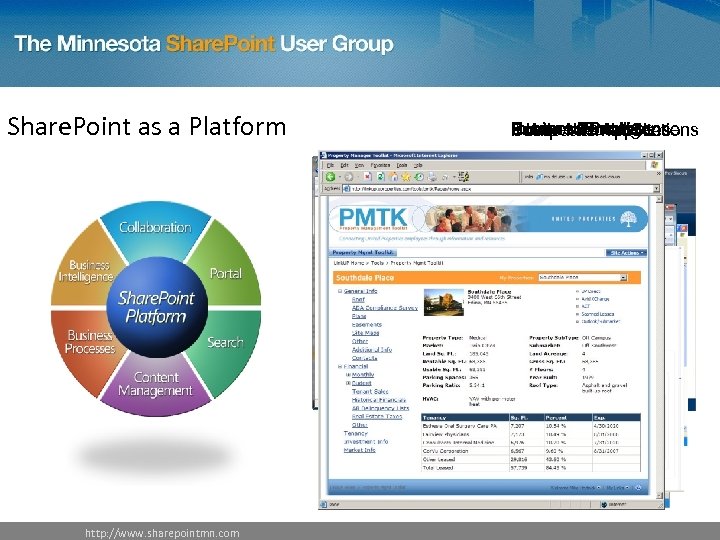Click the My Links footer dropdown
The height and width of the screenshot is (540, 720).
(x=617, y=487)
